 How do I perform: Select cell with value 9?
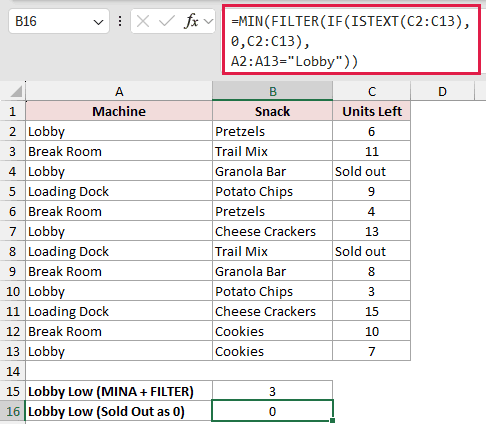tap(372, 191)
